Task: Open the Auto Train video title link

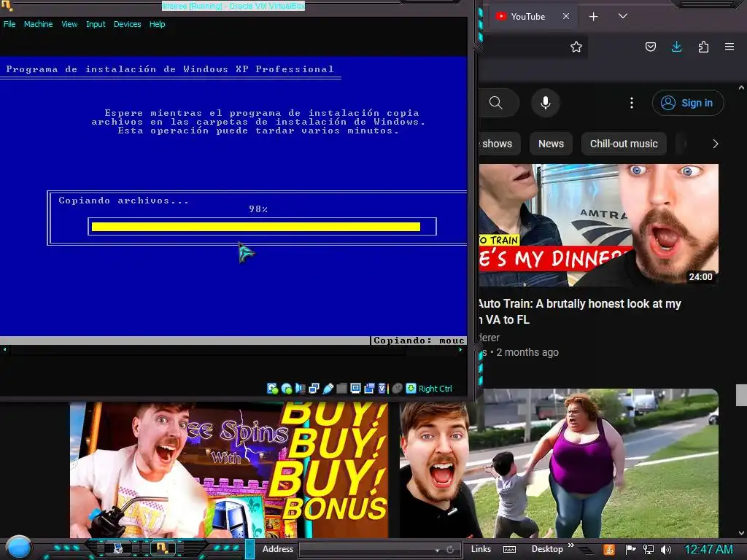Action: 579,311
